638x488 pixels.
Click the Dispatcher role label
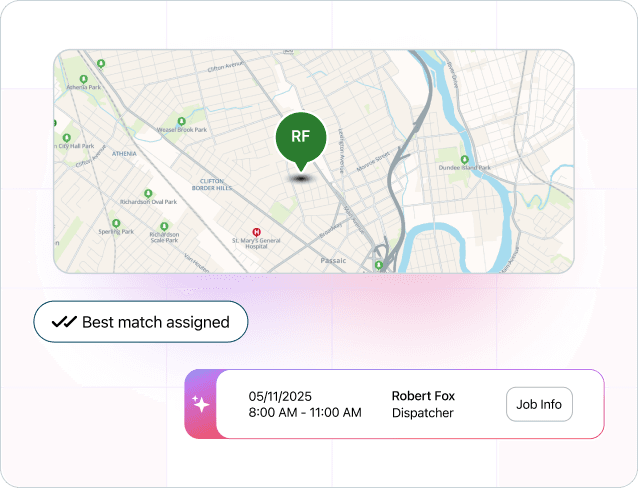[x=422, y=413]
